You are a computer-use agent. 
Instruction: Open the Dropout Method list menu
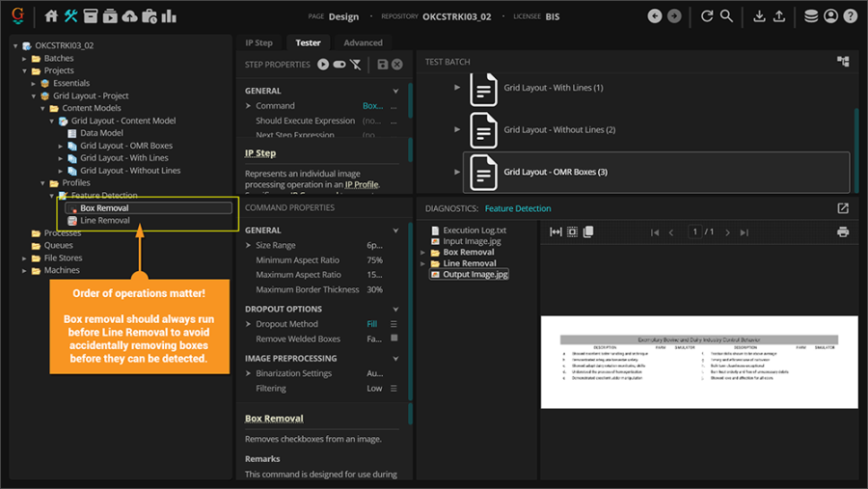coord(393,325)
